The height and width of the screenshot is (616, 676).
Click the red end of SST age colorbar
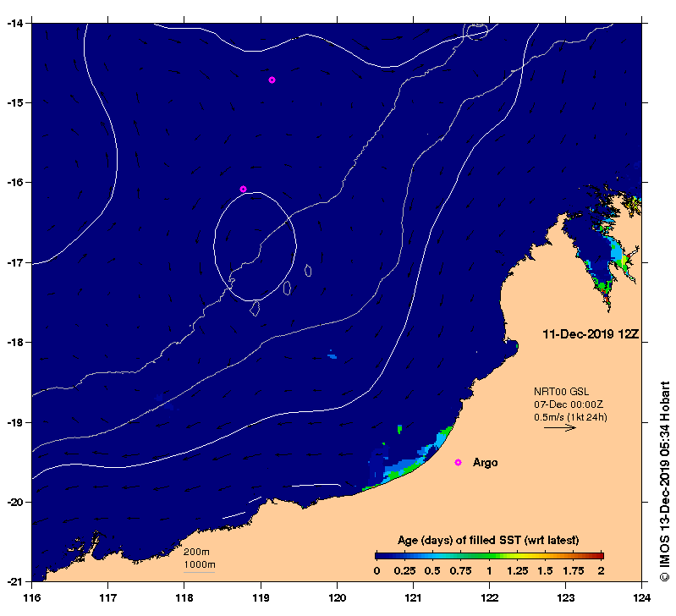pyautogui.click(x=599, y=556)
